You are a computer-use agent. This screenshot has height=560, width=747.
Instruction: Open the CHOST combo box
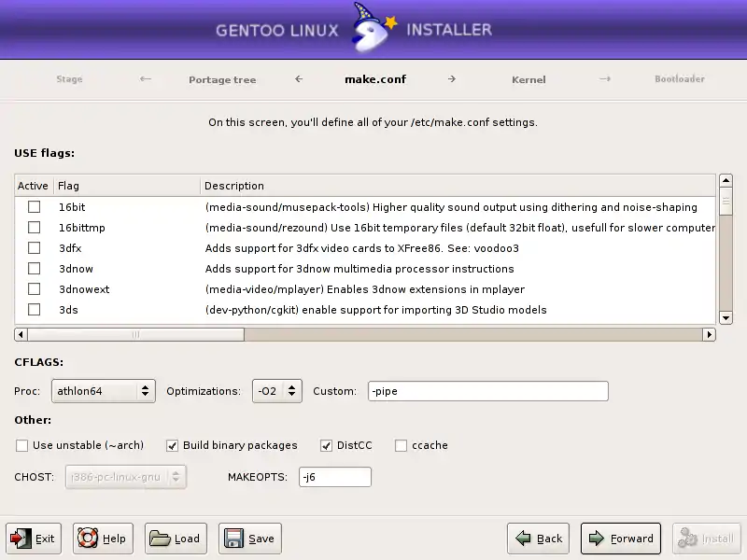coord(126,477)
